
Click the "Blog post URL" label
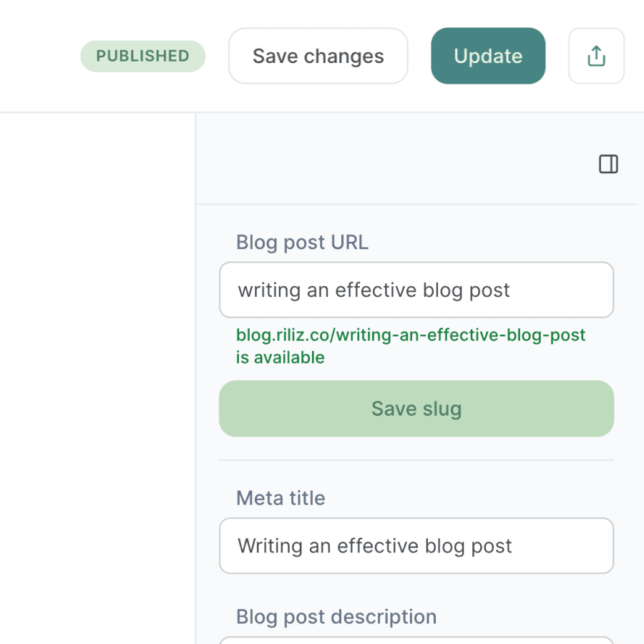tap(302, 243)
